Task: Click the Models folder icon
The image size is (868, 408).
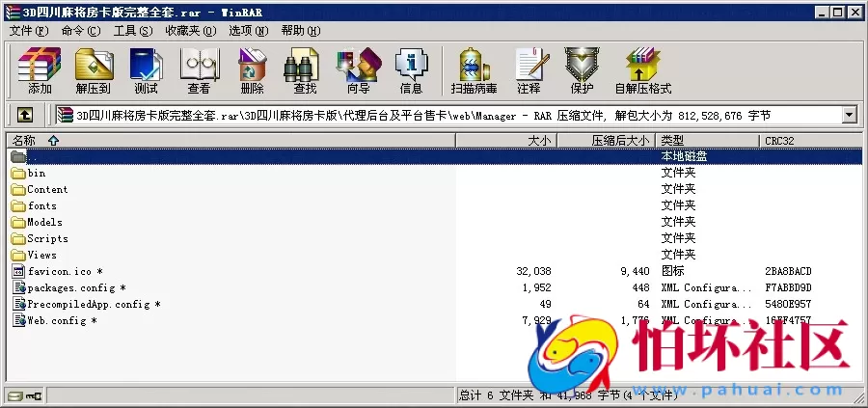Action: tap(18, 223)
